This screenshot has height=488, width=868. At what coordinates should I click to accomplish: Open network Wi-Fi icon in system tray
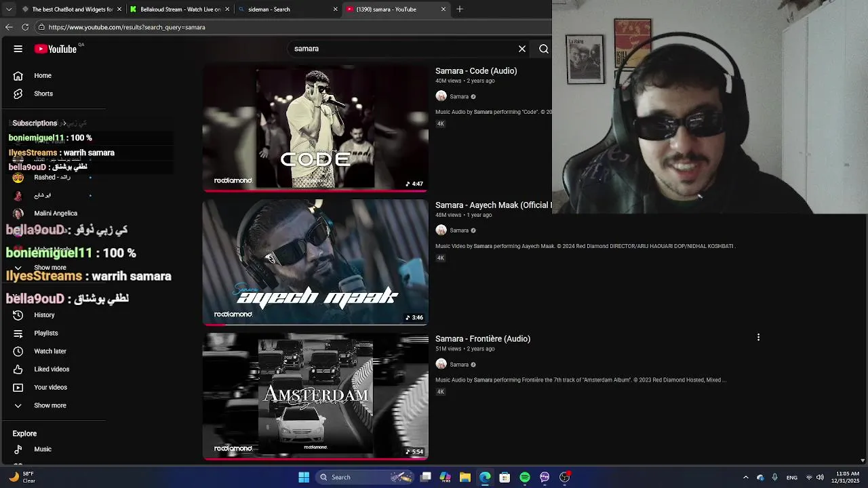(808, 477)
